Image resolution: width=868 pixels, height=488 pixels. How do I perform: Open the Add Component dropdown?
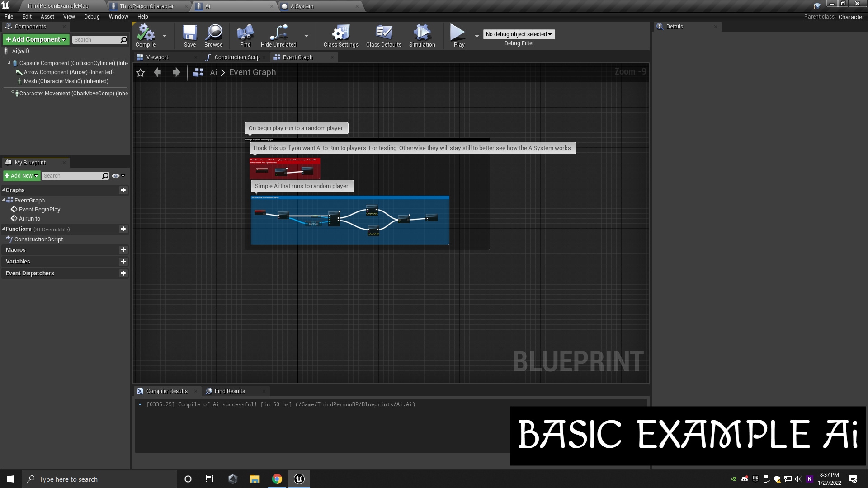(36, 39)
